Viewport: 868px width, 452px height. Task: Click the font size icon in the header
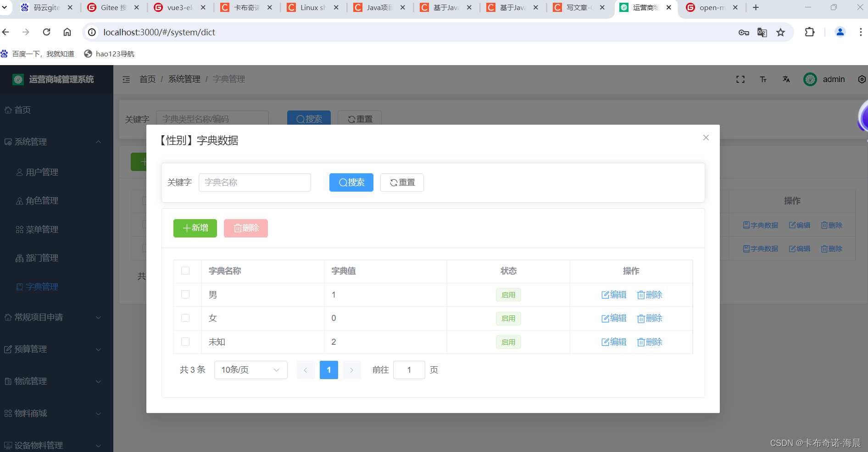coord(763,79)
